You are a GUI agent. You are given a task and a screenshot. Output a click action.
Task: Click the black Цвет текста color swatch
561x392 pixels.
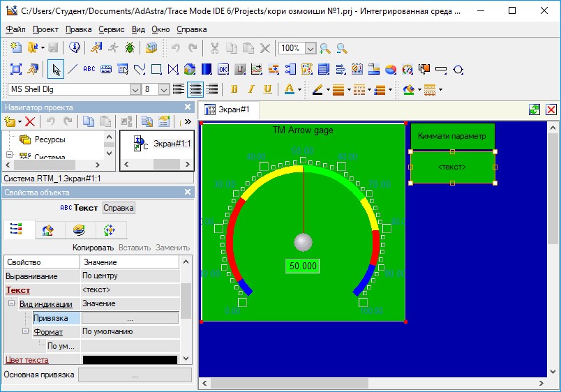pyautogui.click(x=130, y=360)
